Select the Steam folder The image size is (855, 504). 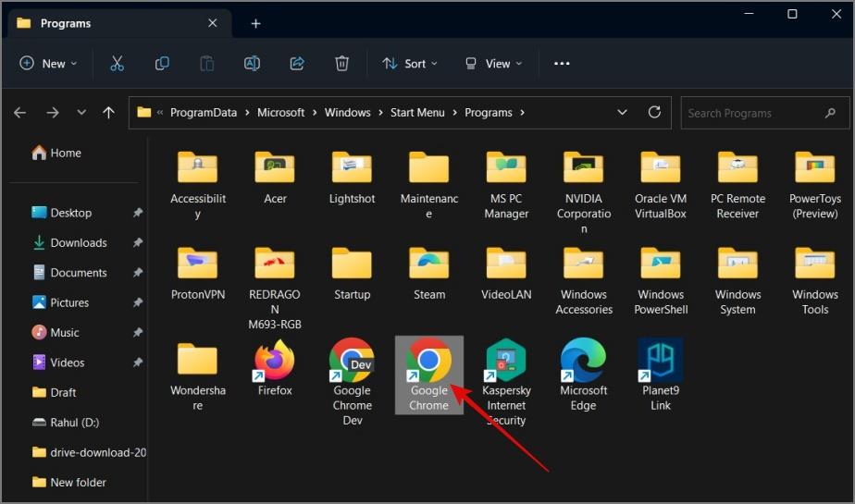click(429, 274)
